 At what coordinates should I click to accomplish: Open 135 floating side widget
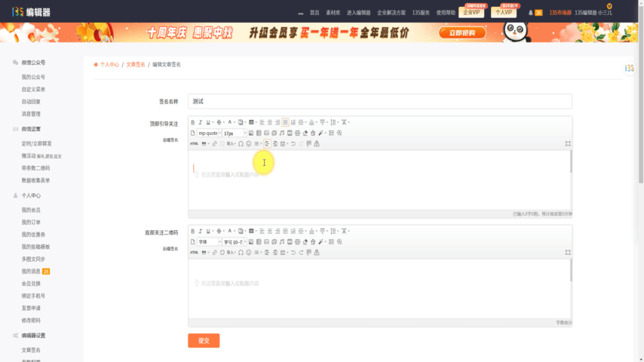pos(630,68)
